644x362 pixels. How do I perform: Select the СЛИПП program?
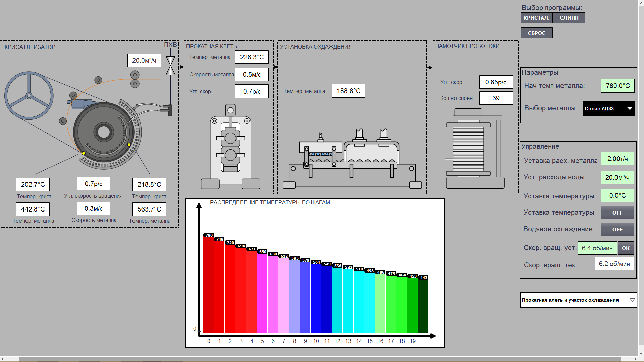click(x=569, y=18)
